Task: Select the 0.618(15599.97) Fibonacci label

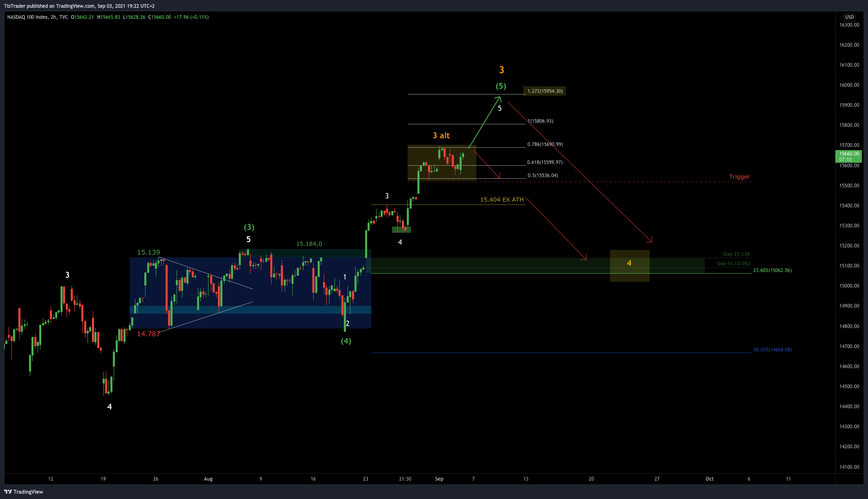Action: click(x=545, y=162)
